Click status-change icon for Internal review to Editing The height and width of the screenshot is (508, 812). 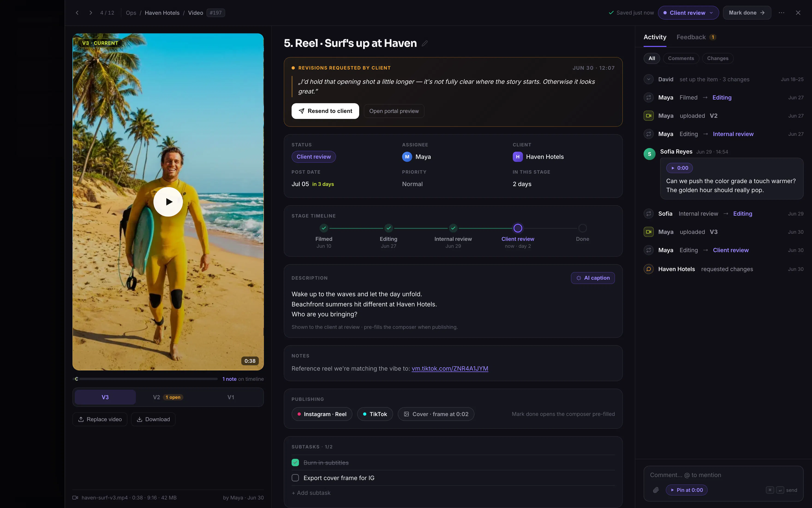pyautogui.click(x=649, y=214)
